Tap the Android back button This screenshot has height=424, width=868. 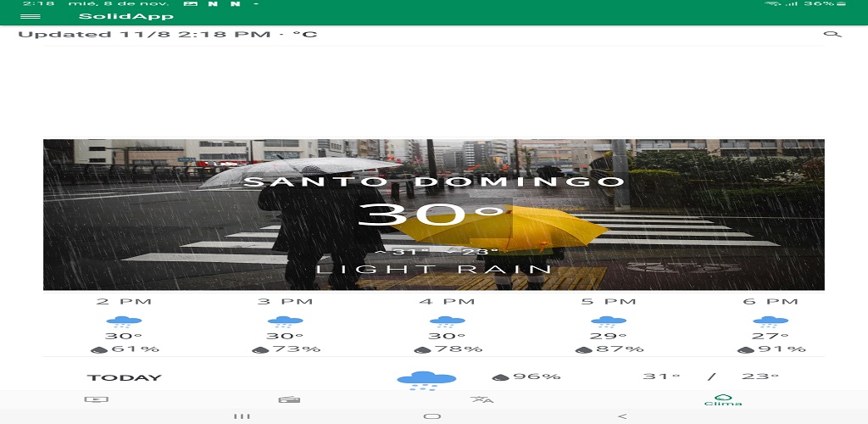point(623,416)
